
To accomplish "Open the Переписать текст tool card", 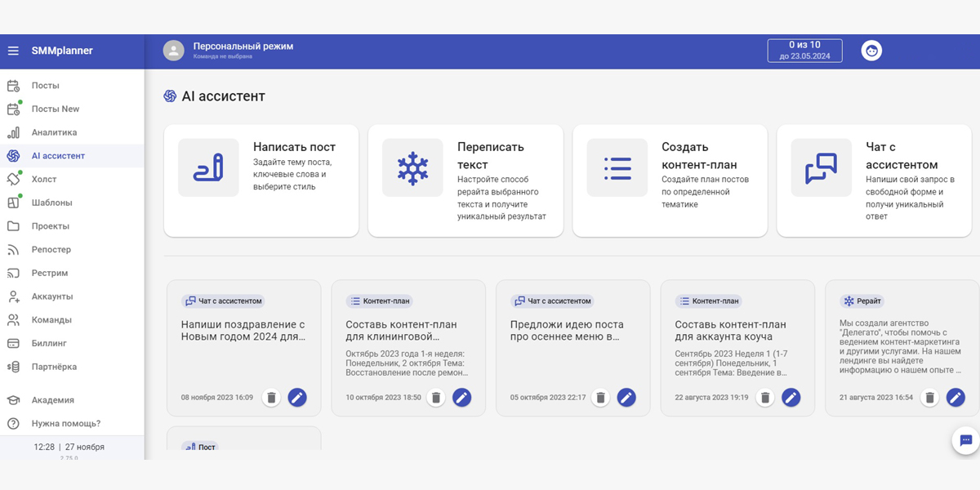I will [x=465, y=180].
